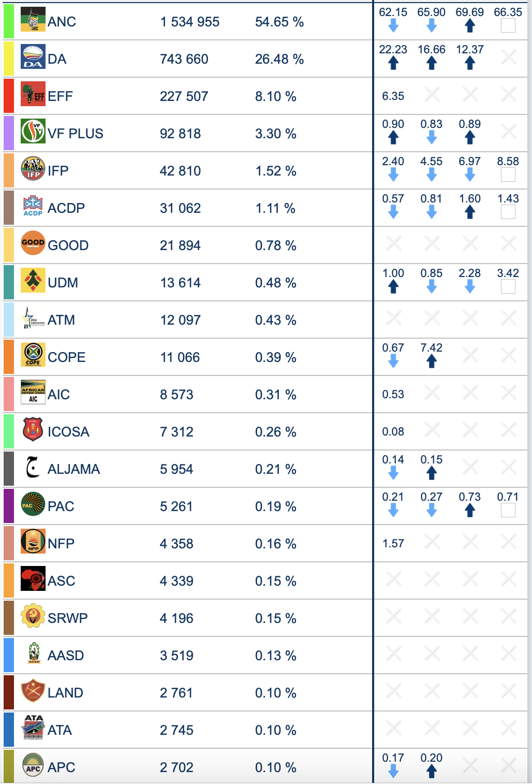
Task: Click the ANC party logo
Action: (33, 20)
